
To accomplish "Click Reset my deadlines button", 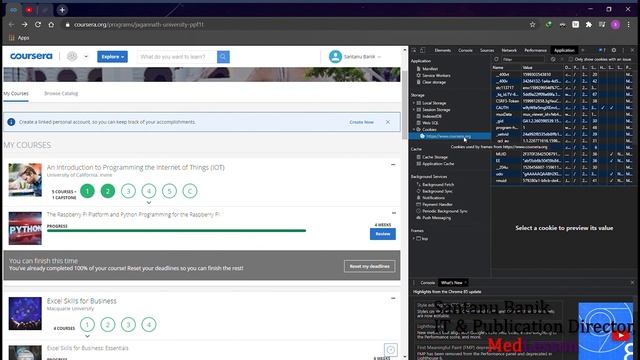I will coord(369,266).
